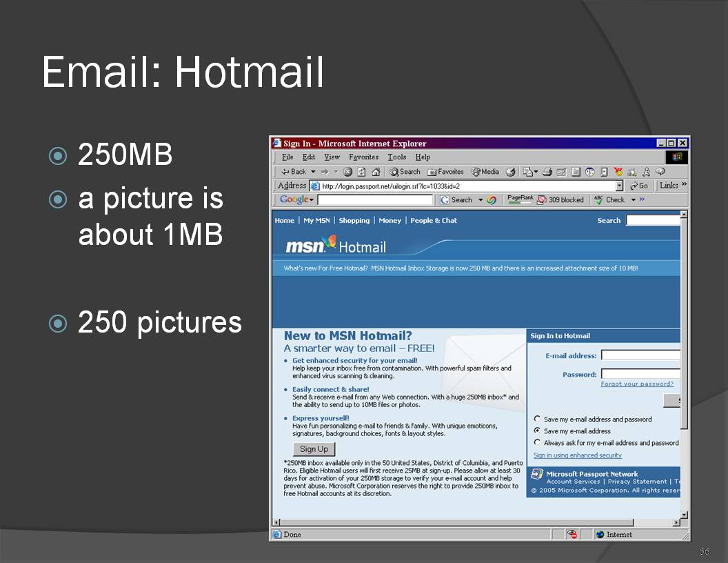Click the Stop loading icon
The width and height of the screenshot is (728, 563).
point(347,172)
